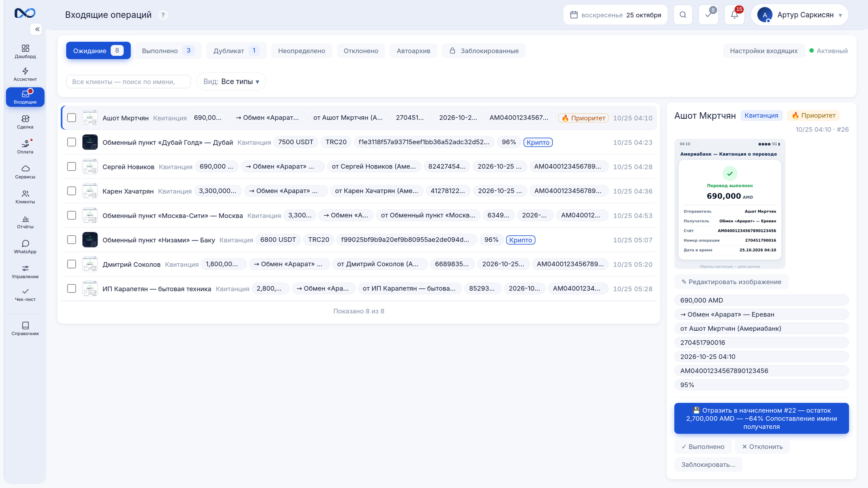Image resolution: width=868 pixels, height=488 pixels.
Task: Open the Отчёты chart icon
Action: (x=25, y=222)
